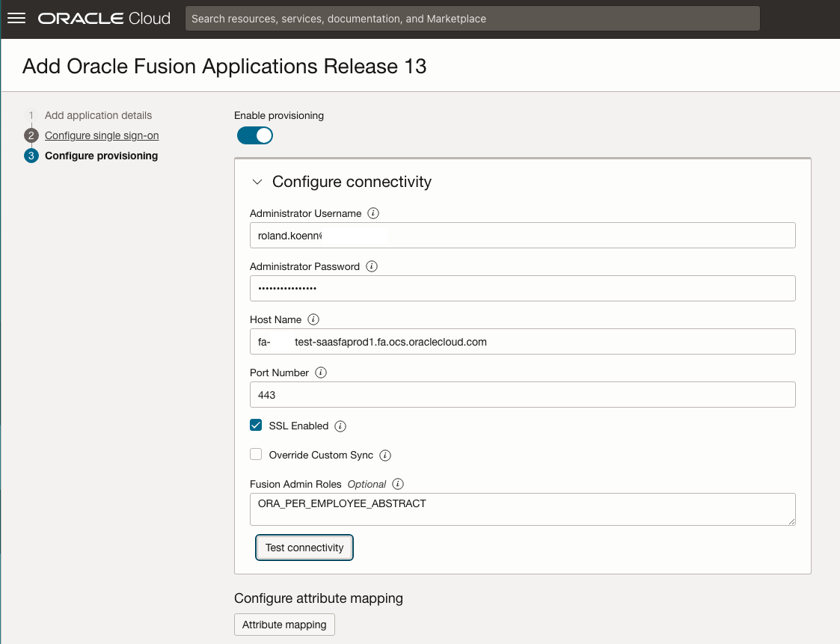
Task: Uncheck the SSL Enabled checkbox
Action: tap(256, 426)
